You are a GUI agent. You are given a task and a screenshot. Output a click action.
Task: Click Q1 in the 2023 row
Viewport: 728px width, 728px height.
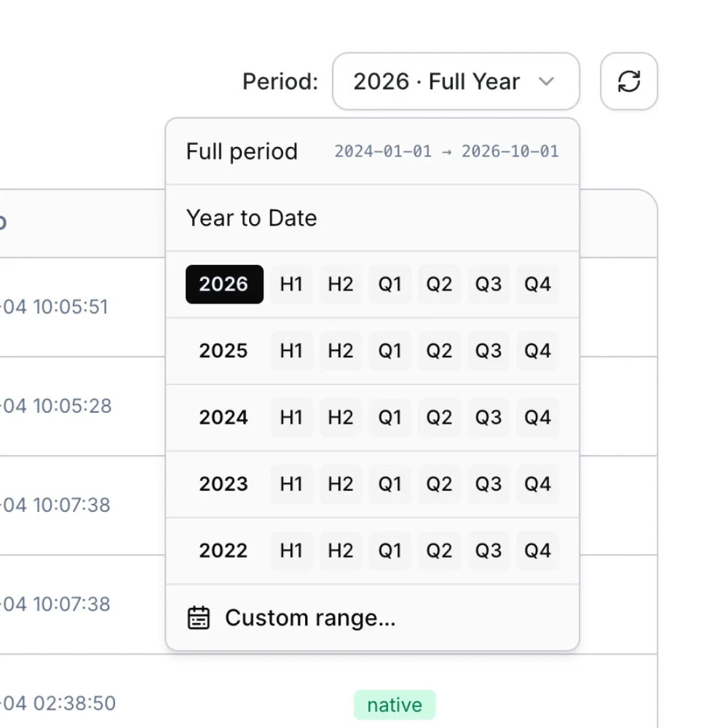tap(390, 484)
